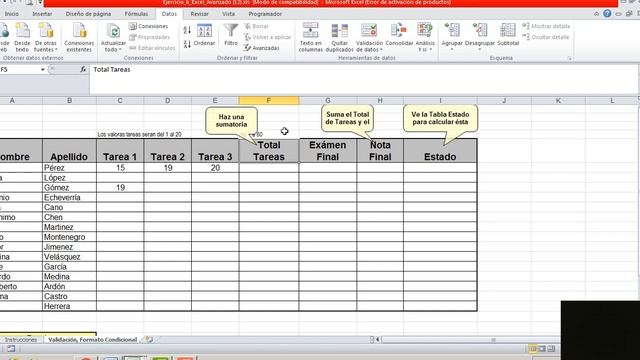Open the Excel Help question mark icon
The width and height of the screenshot is (640, 360).
click(607, 14)
